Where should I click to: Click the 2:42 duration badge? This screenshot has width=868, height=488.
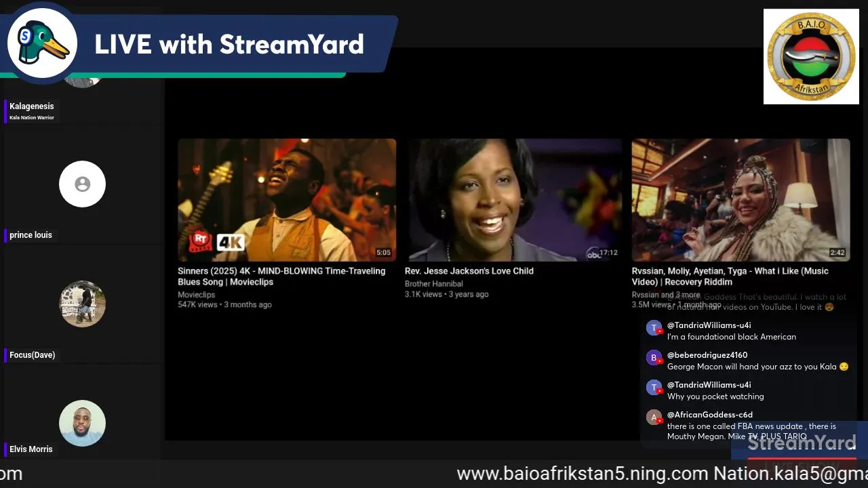837,253
